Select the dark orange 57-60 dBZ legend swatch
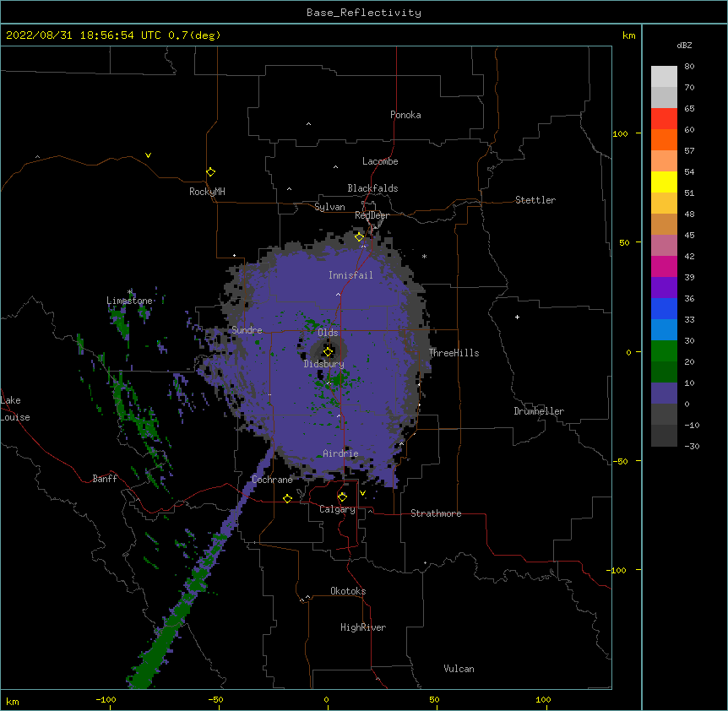 tap(664, 139)
